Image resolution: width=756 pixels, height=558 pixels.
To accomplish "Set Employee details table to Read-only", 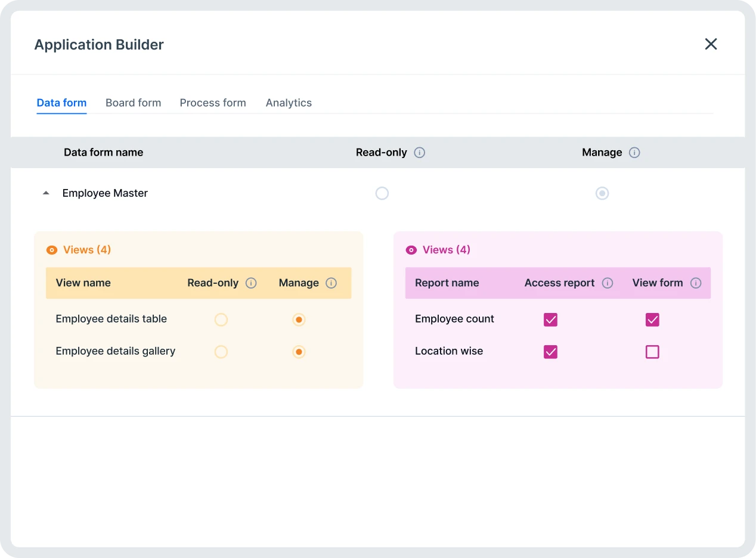I will [x=221, y=320].
